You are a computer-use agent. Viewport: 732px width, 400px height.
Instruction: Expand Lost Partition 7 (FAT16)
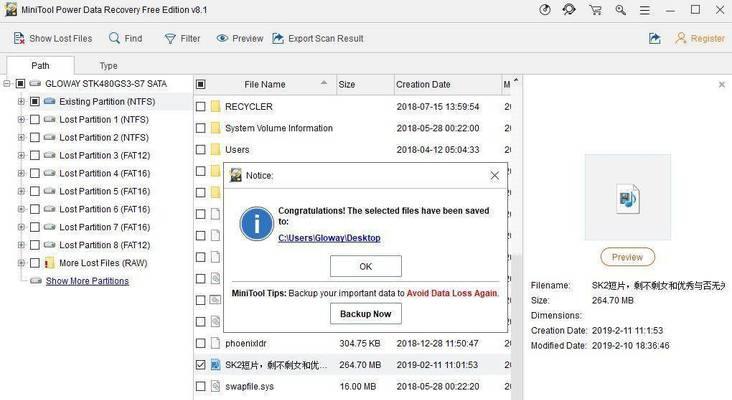(21, 227)
